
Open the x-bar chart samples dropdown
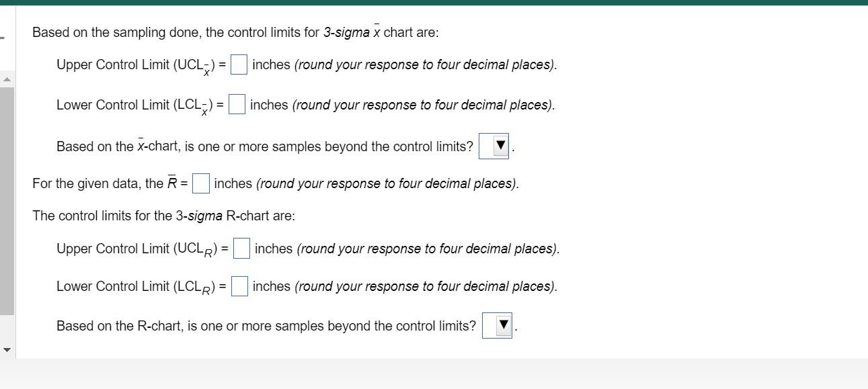[x=494, y=146]
